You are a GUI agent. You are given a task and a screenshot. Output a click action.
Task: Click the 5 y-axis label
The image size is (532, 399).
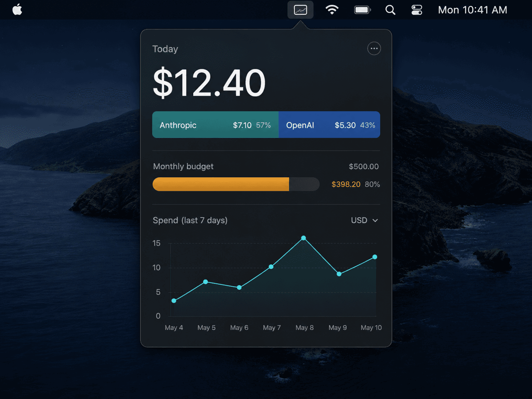click(x=158, y=292)
